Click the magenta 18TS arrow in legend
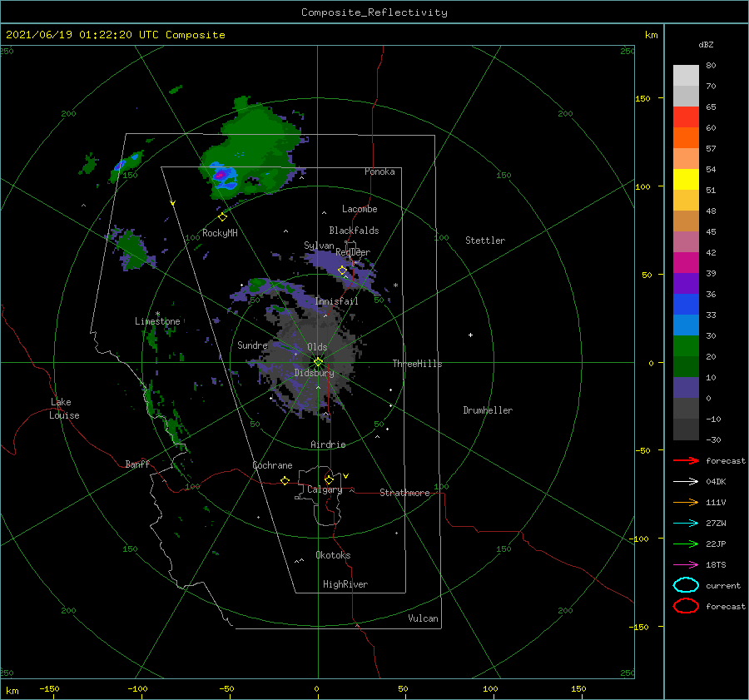The width and height of the screenshot is (749, 700). pos(686,565)
